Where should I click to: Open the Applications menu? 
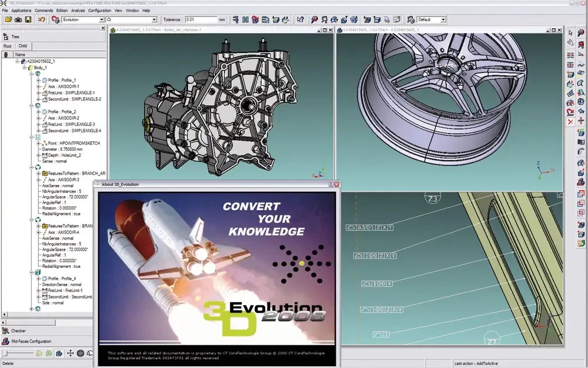pos(21,11)
